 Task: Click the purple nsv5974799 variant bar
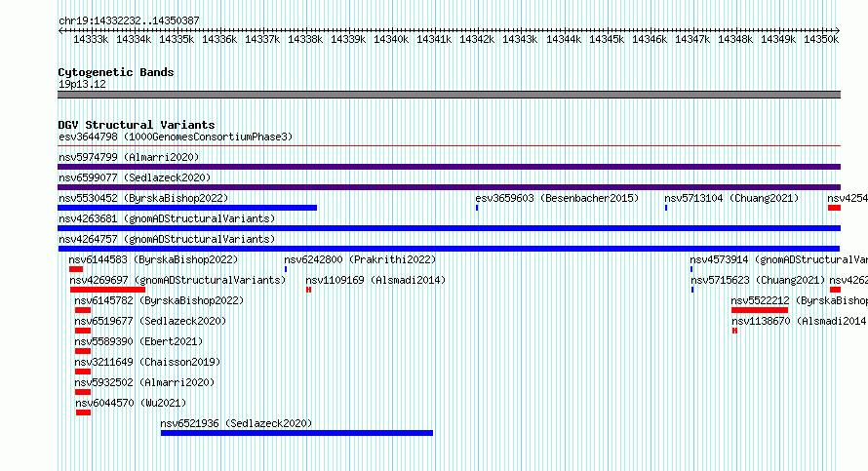click(x=449, y=167)
